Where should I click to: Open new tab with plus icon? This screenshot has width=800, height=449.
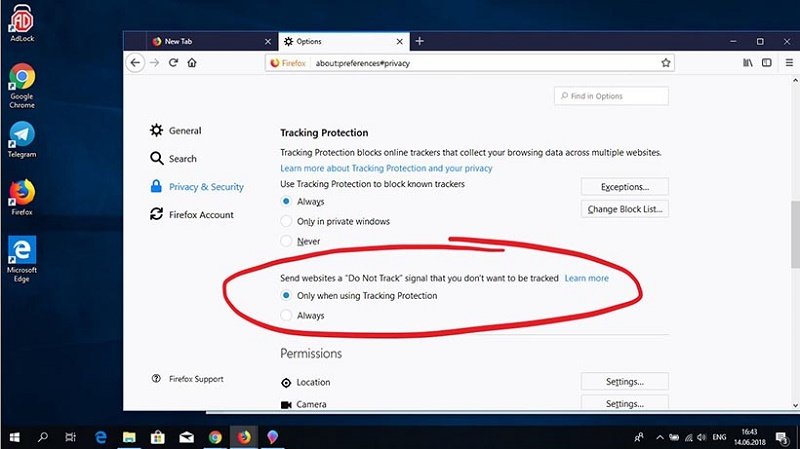419,41
